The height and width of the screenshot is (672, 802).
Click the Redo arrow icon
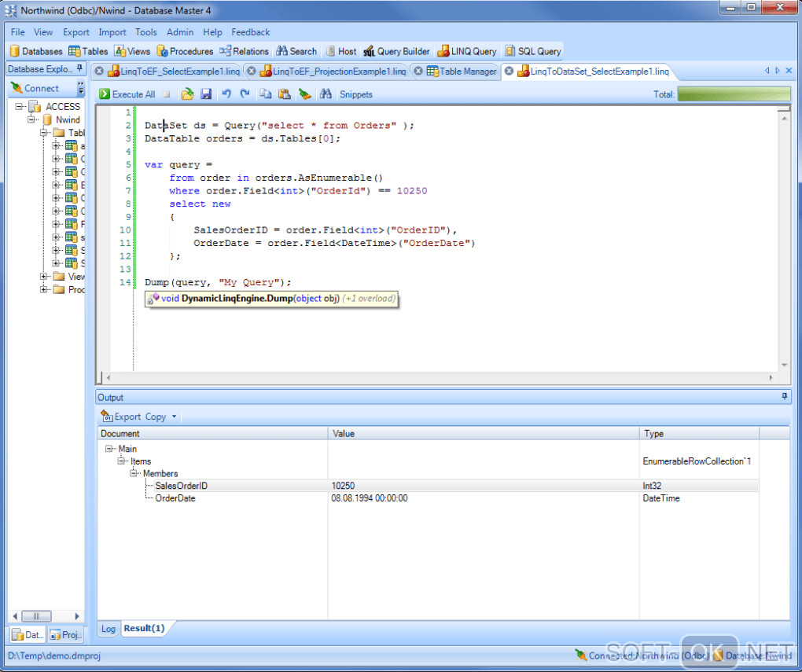coord(245,94)
